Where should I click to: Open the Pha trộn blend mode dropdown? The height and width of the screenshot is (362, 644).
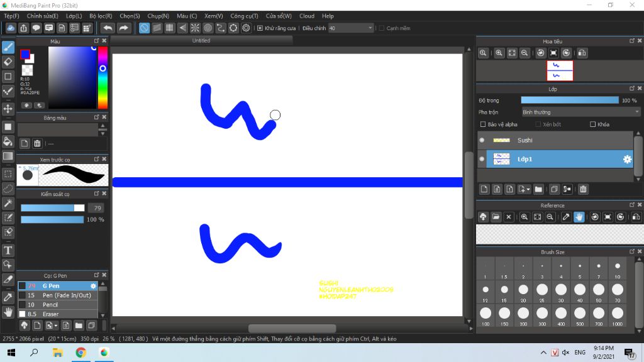click(580, 112)
